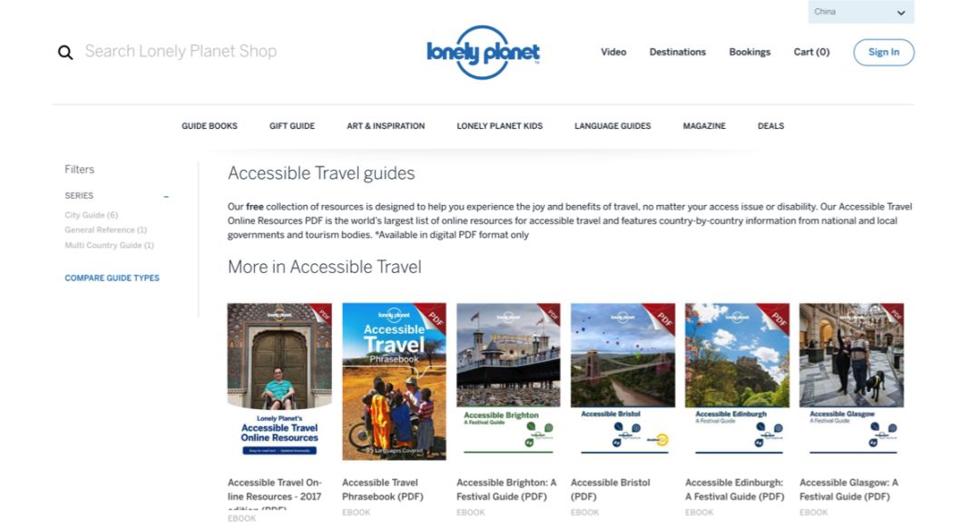This screenshot has height=529, width=980.
Task: Open Accessible Travel Online Resources cover
Action: point(279,381)
